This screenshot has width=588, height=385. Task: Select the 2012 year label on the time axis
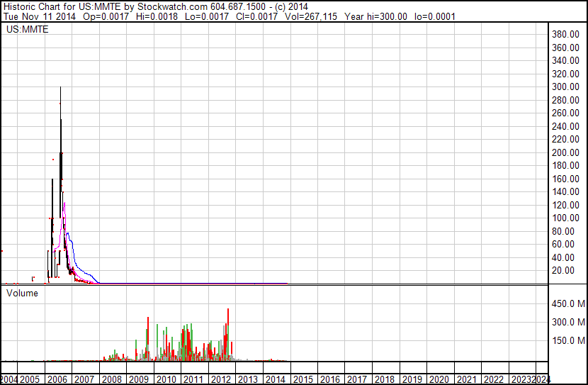220,379
